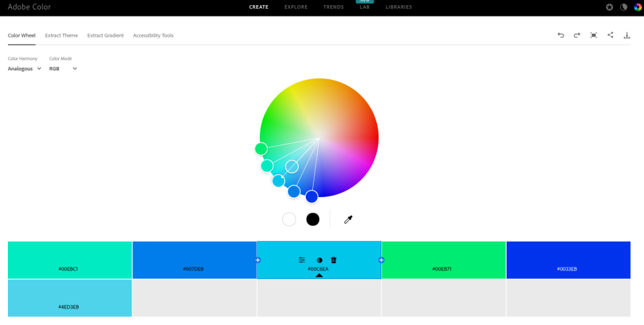Screen dimensions: 644x325
Task: Open the LIBRARIES menu
Action: tap(399, 7)
